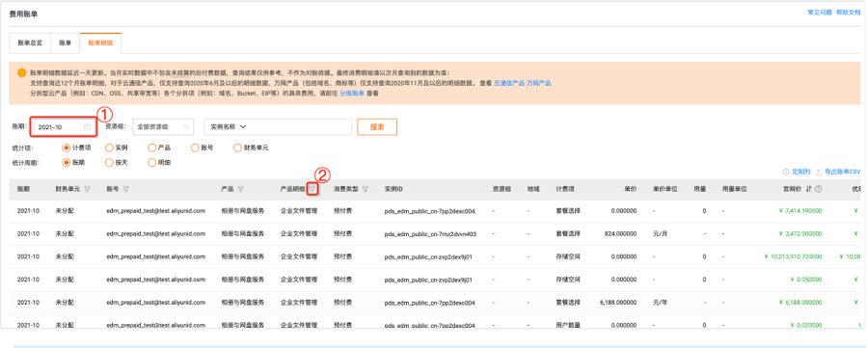Click 用户数量 billing item cell
Viewport: 868px width, 348px height.
(x=568, y=325)
